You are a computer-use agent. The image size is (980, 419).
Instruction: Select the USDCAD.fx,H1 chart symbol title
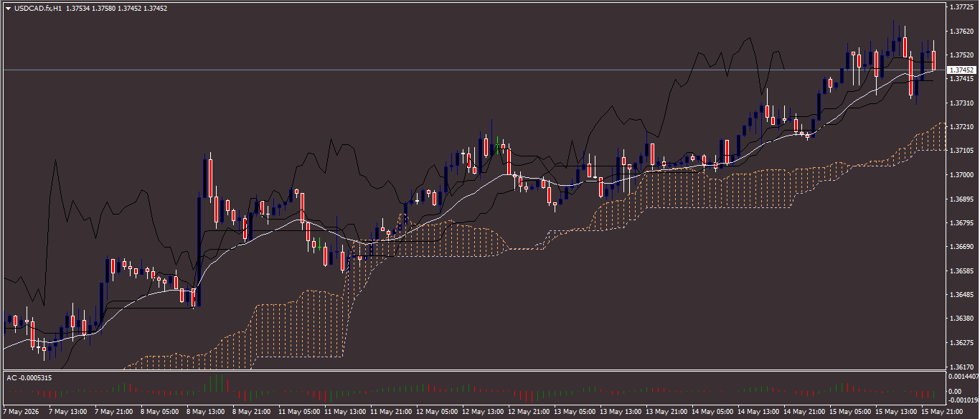(37, 9)
